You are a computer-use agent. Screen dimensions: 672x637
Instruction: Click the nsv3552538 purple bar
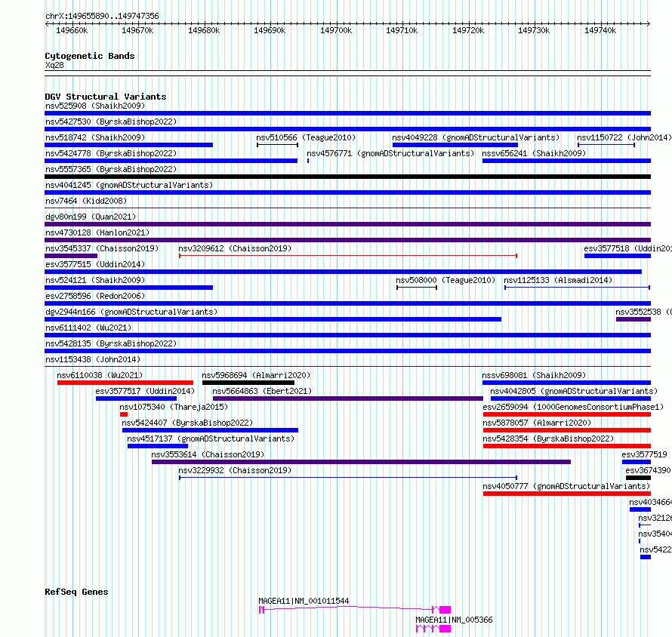(633, 319)
